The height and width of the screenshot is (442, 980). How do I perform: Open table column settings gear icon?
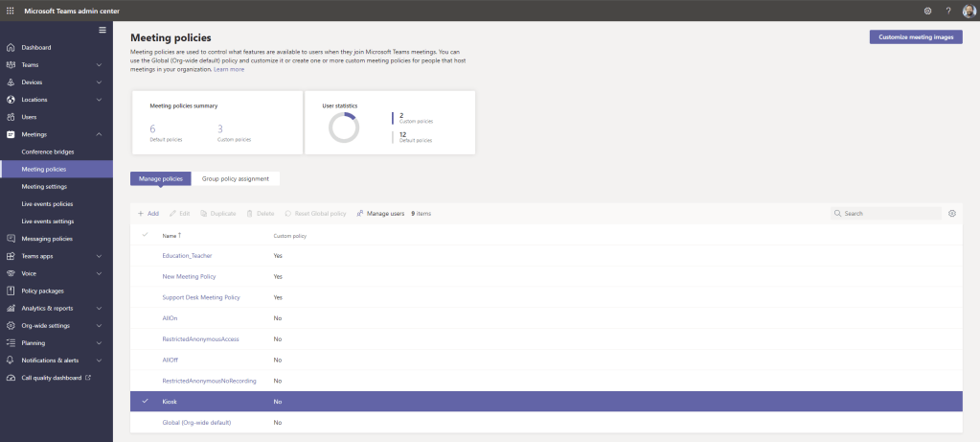tap(952, 213)
